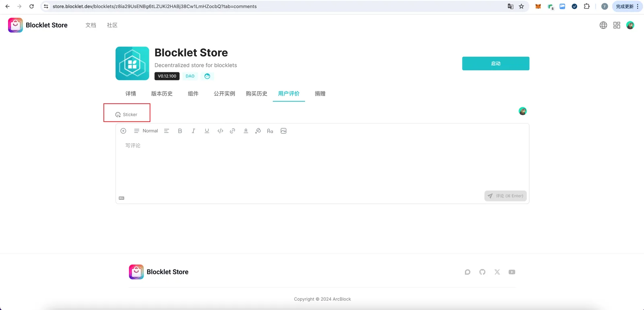Open the browser extensions puzzle menu
Viewport: 644px width, 310px height.
pyautogui.click(x=587, y=6)
